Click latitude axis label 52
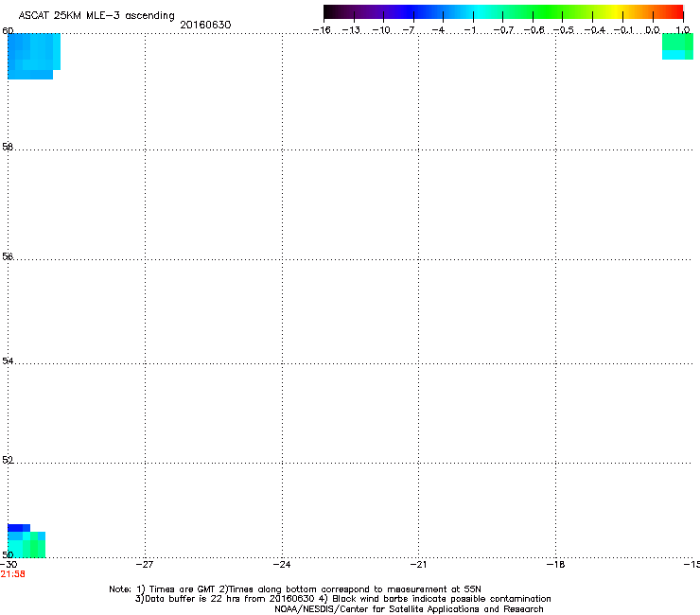The width and height of the screenshot is (700, 615). click(x=8, y=460)
